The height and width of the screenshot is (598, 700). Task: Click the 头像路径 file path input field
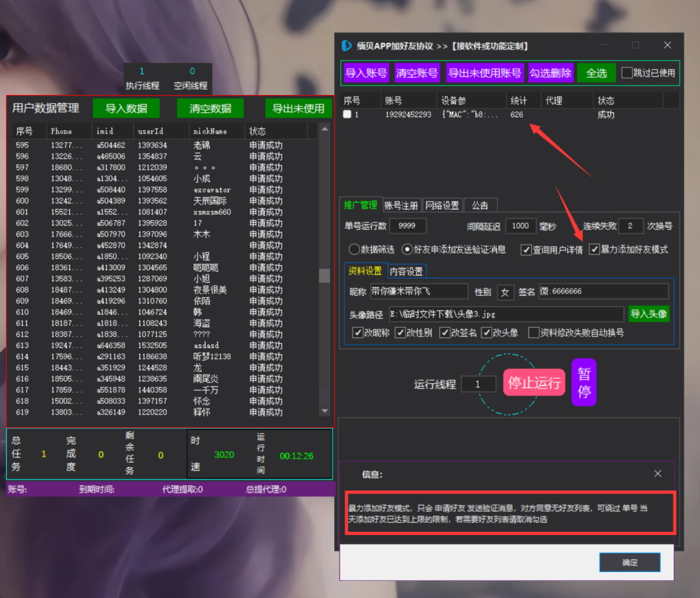point(506,314)
